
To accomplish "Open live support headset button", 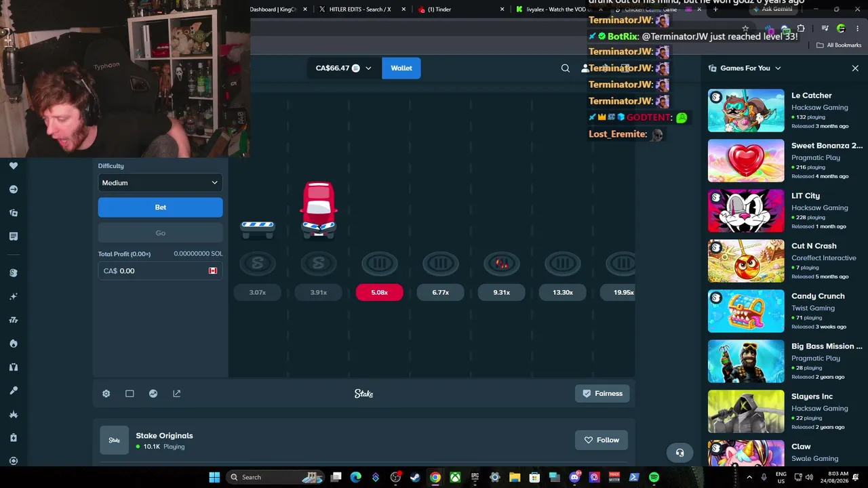I will pyautogui.click(x=679, y=453).
